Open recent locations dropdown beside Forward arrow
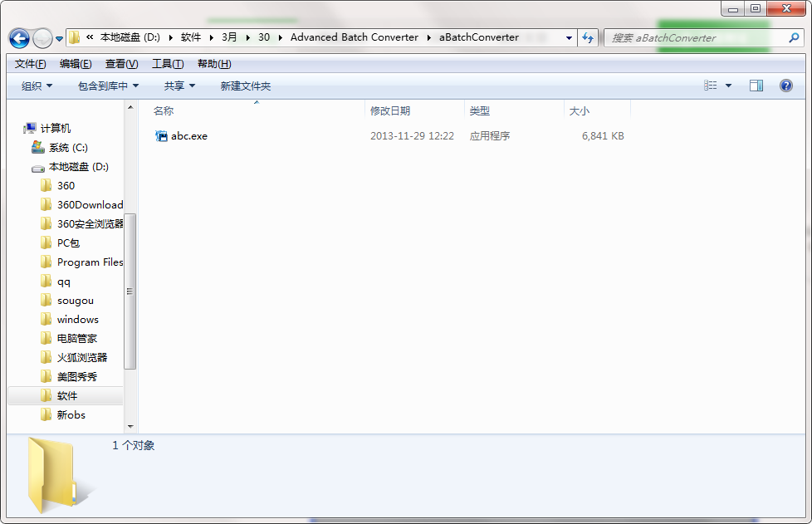 [x=60, y=38]
